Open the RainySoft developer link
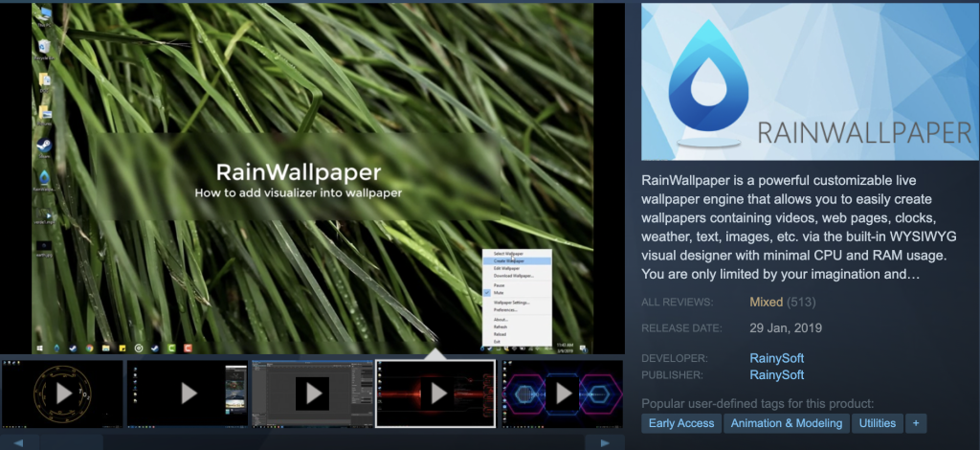Image resolution: width=980 pixels, height=450 pixels. [x=777, y=358]
